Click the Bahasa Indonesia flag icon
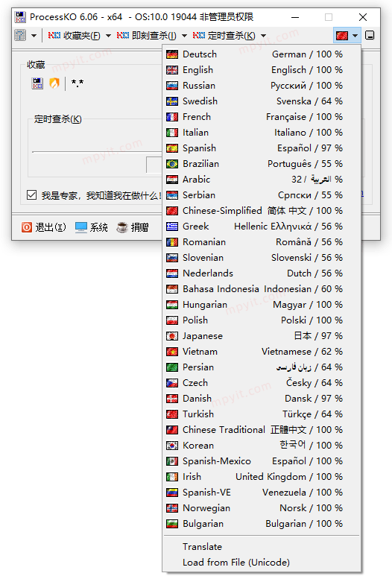 point(172,289)
